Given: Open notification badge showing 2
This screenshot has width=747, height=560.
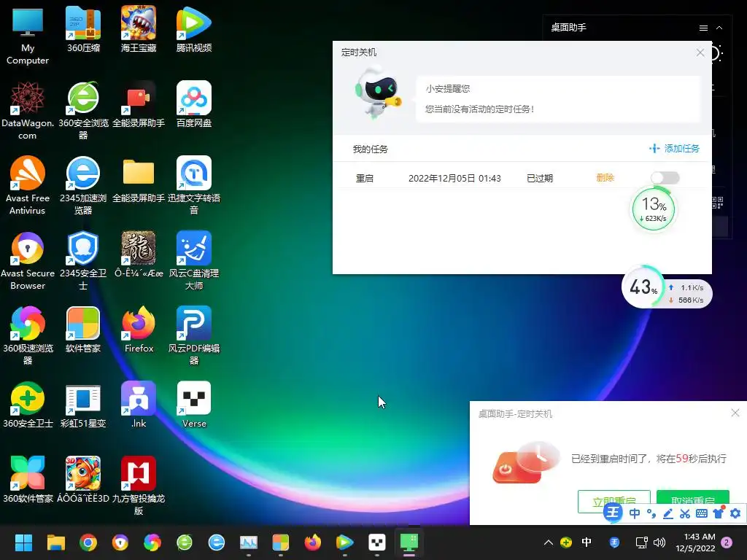Looking at the screenshot, I should point(727,542).
